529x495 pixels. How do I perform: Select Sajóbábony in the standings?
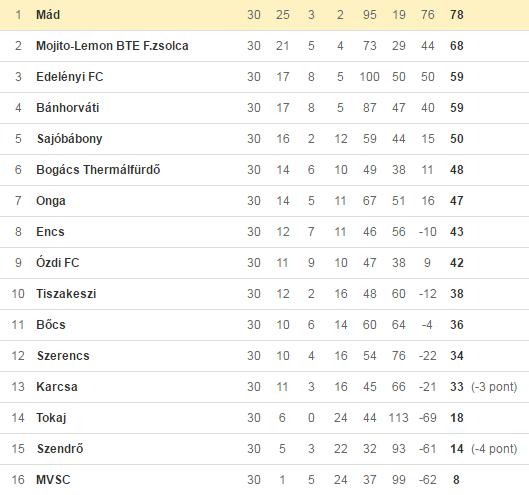point(69,139)
